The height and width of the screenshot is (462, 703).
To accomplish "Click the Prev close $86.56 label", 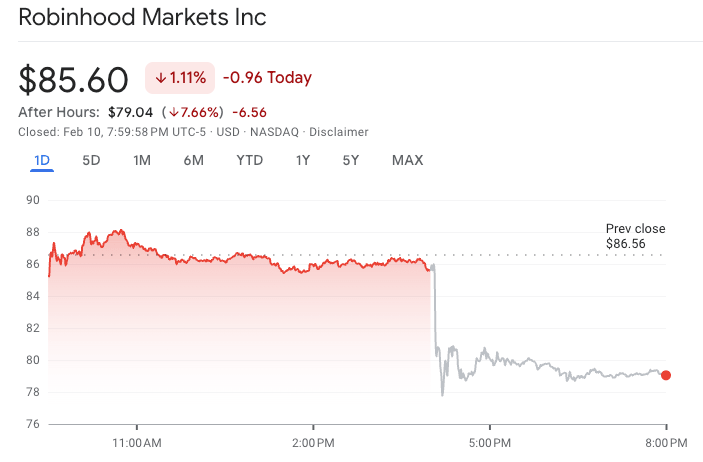I will click(x=635, y=236).
